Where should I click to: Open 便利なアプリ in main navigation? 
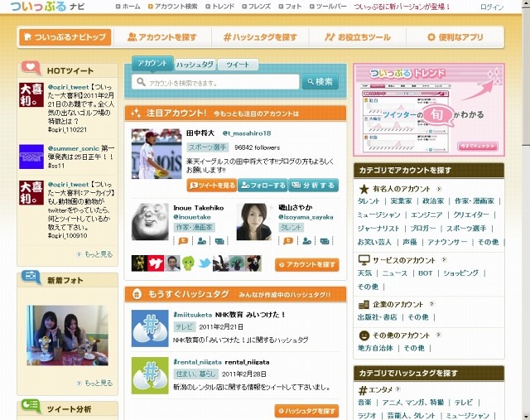pyautogui.click(x=455, y=37)
